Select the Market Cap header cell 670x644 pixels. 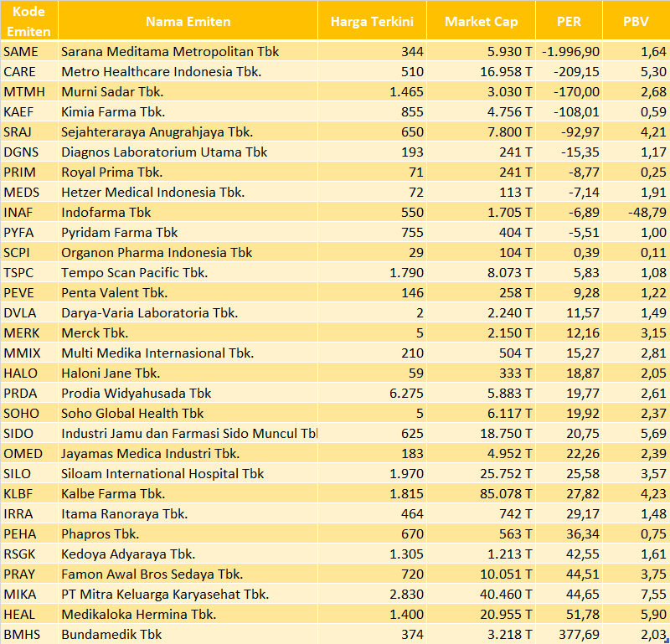pos(481,21)
